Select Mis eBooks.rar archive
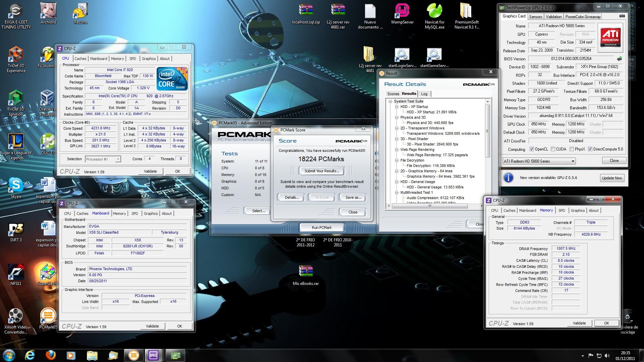Viewport: 644px width, 362px height. [306, 275]
